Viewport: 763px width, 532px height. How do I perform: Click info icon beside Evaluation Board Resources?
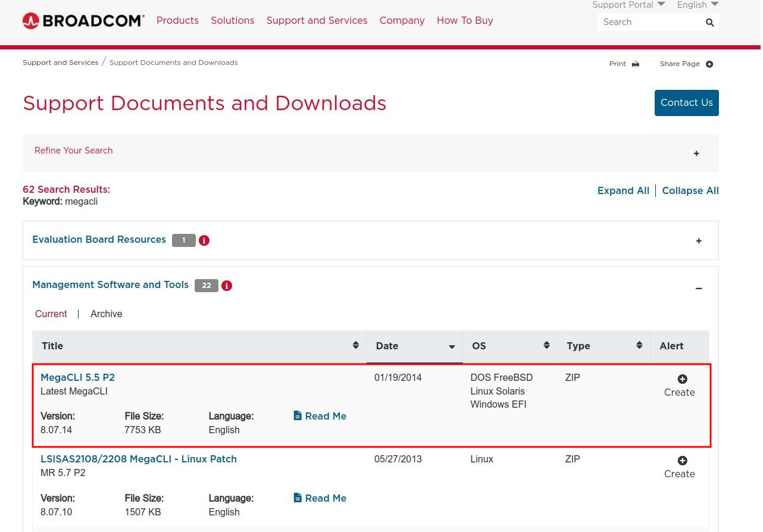tap(204, 240)
